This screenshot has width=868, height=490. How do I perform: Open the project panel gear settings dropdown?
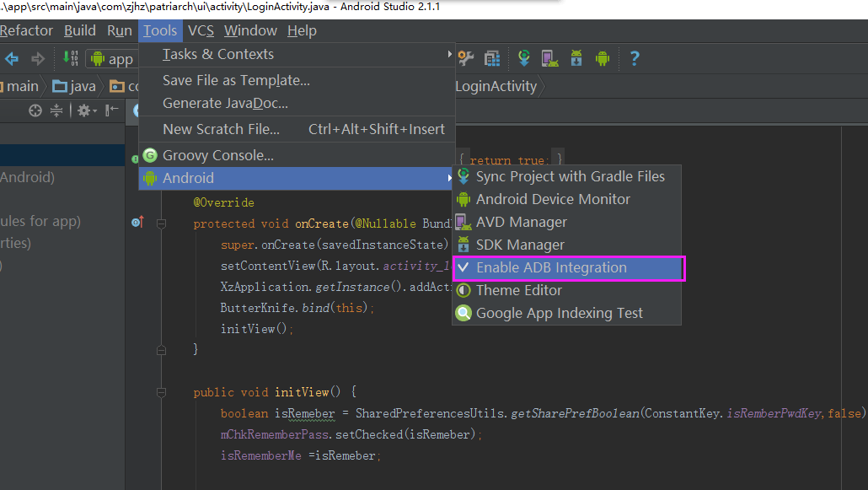[x=86, y=110]
